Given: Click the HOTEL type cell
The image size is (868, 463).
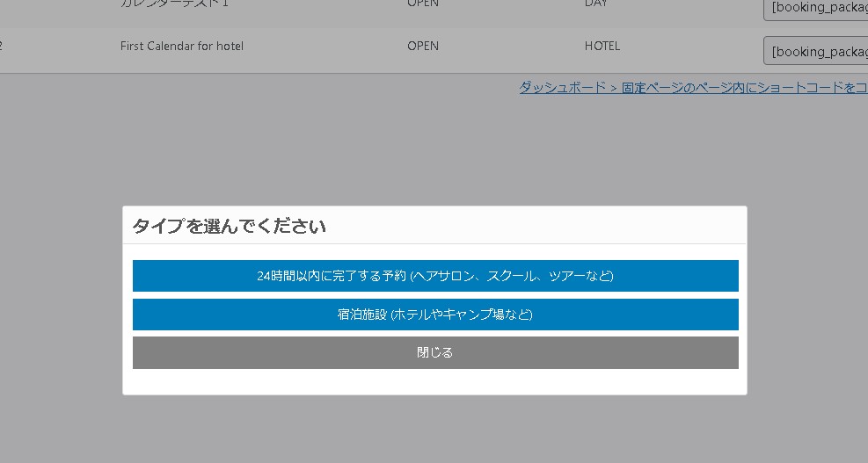Looking at the screenshot, I should click(602, 46).
